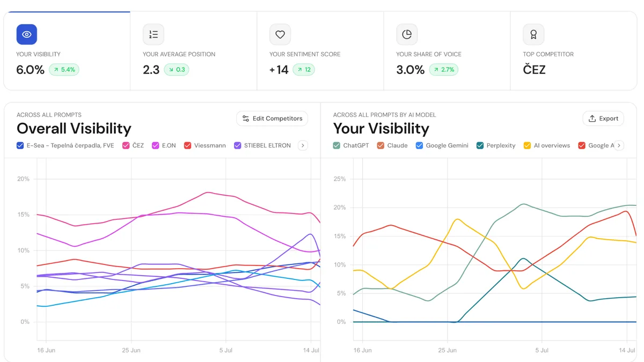Show more AI models with right chevron
Viewport: 644px width, 362px height.
pos(619,145)
